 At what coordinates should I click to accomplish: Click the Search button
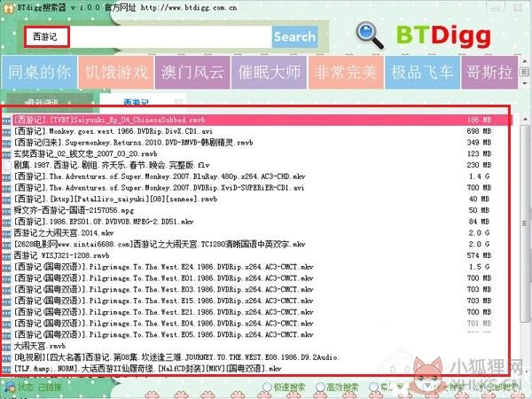tap(295, 36)
